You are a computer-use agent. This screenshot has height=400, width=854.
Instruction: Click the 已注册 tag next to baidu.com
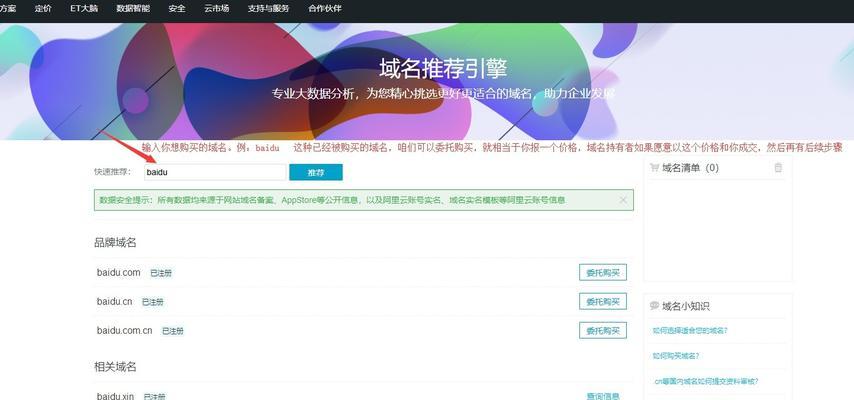coord(161,273)
